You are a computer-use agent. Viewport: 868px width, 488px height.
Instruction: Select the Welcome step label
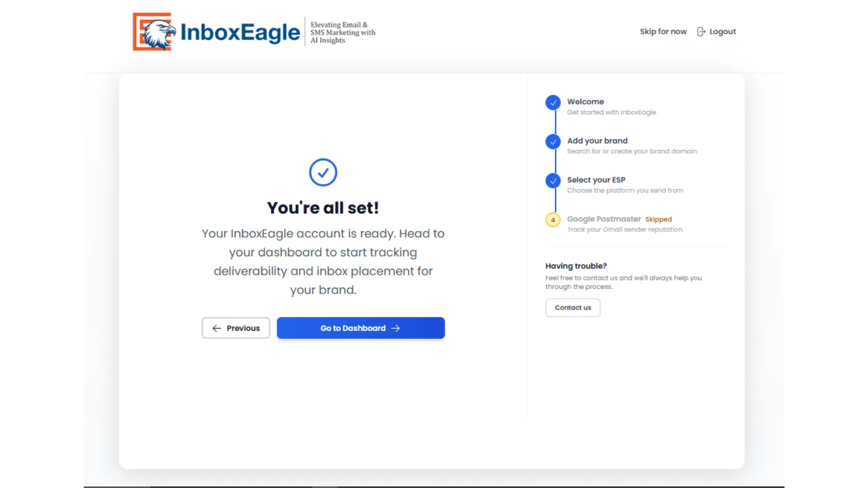(585, 102)
